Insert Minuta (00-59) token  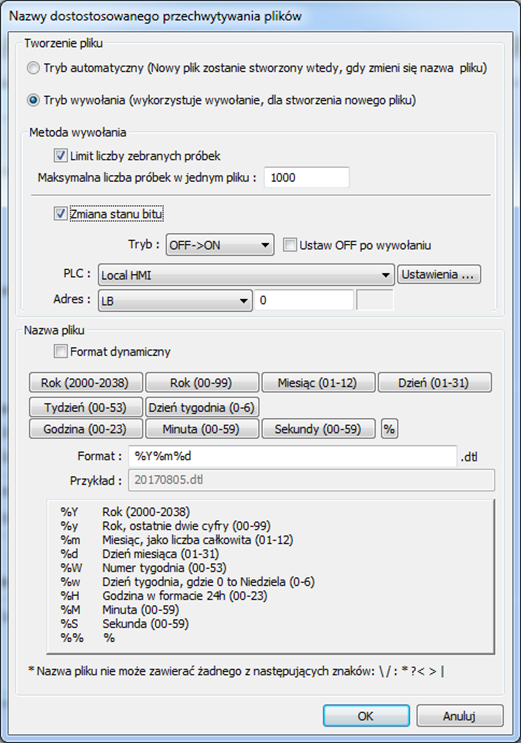[202, 429]
